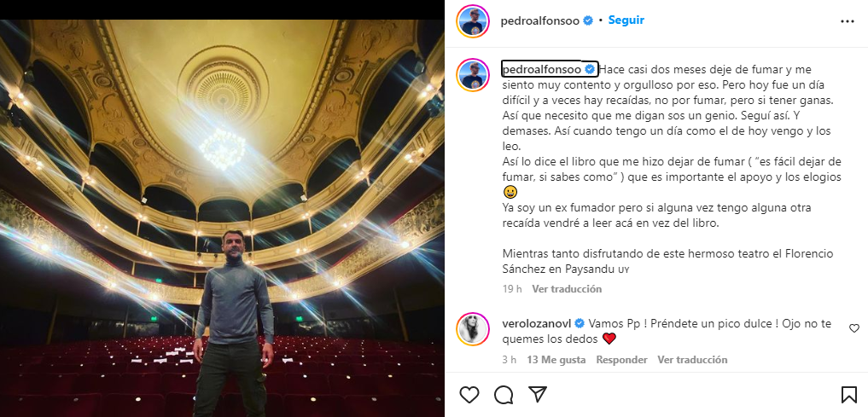The width and height of the screenshot is (868, 417).
Task: Click the pedroalfonsoo username in caption
Action: point(541,69)
